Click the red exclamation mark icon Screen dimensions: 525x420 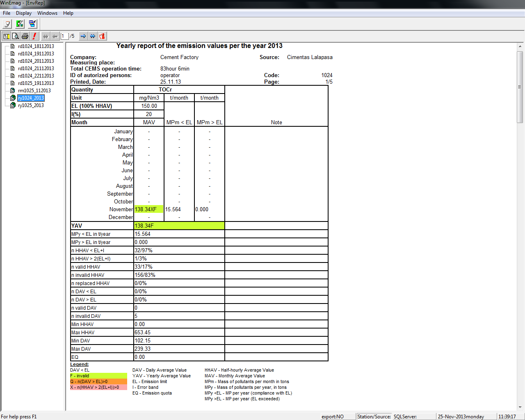click(x=34, y=36)
